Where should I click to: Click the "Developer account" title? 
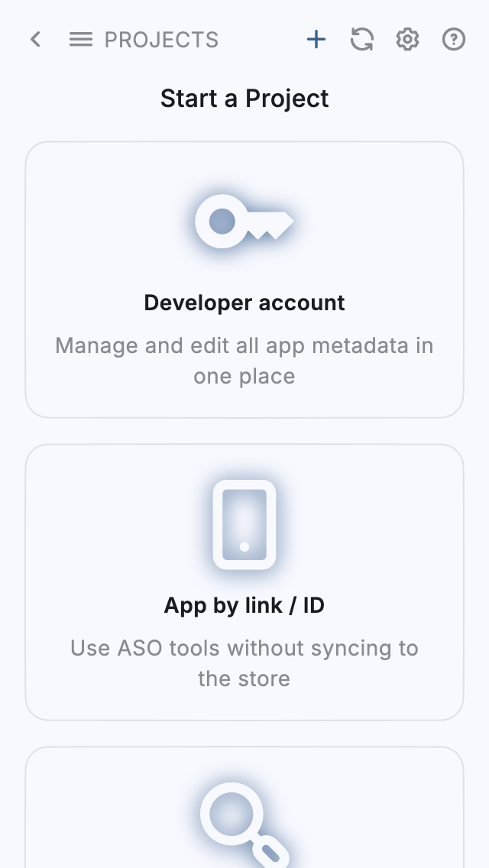coord(244,303)
